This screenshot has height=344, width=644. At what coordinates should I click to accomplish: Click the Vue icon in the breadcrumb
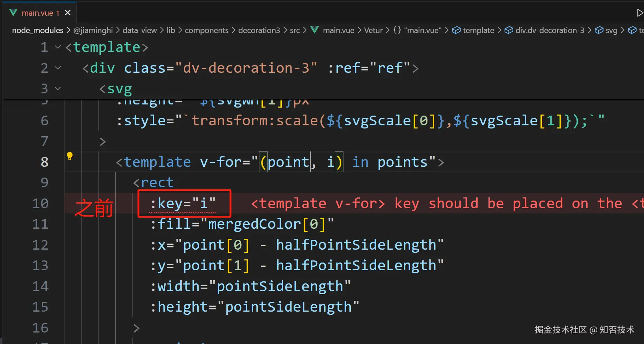pyautogui.click(x=315, y=30)
